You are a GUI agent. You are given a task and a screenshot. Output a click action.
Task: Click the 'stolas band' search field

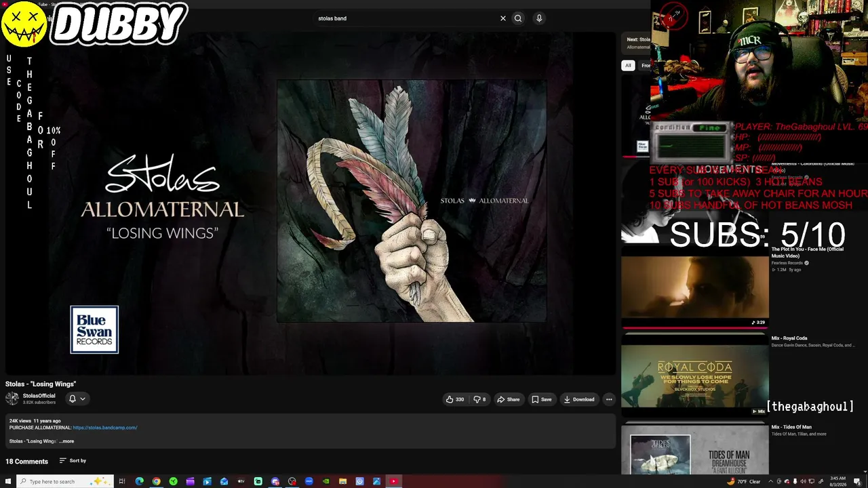407,18
